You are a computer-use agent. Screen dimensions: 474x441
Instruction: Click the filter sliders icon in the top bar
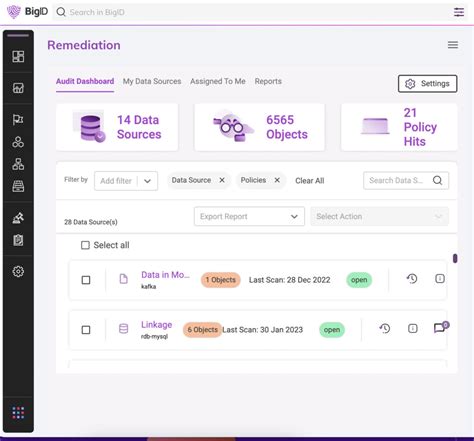pyautogui.click(x=459, y=12)
